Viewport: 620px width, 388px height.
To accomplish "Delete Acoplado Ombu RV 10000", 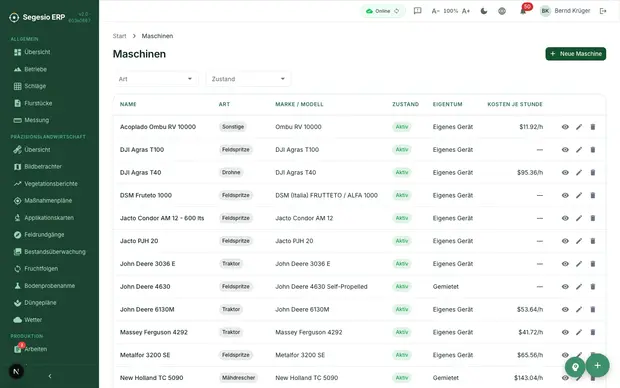I will click(593, 127).
